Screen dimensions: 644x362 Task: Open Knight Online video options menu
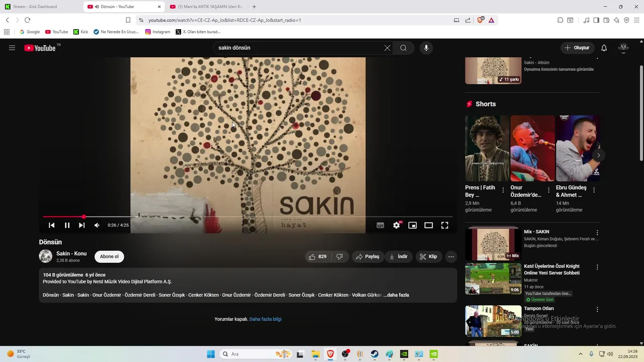[x=597, y=267]
